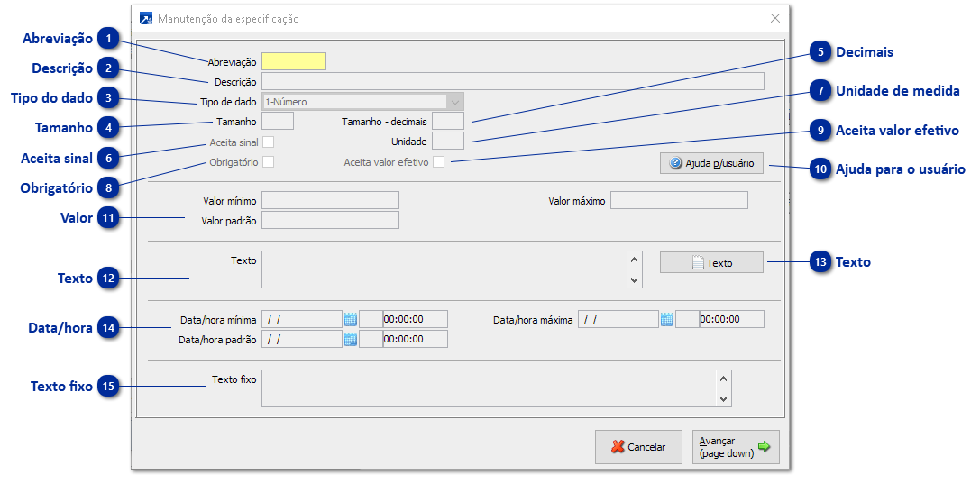Screen dimensions: 980x484
Task: Click inside the Texto multiline box
Action: pos(444,269)
